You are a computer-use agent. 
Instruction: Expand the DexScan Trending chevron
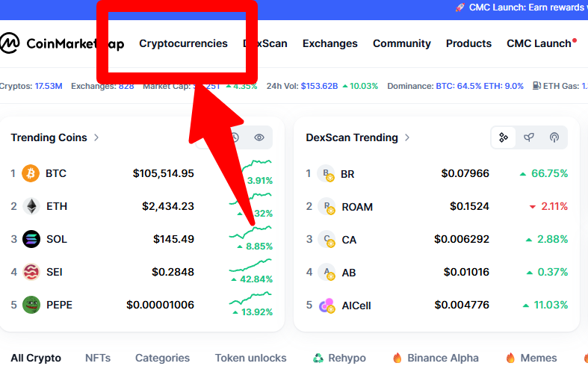(x=407, y=137)
